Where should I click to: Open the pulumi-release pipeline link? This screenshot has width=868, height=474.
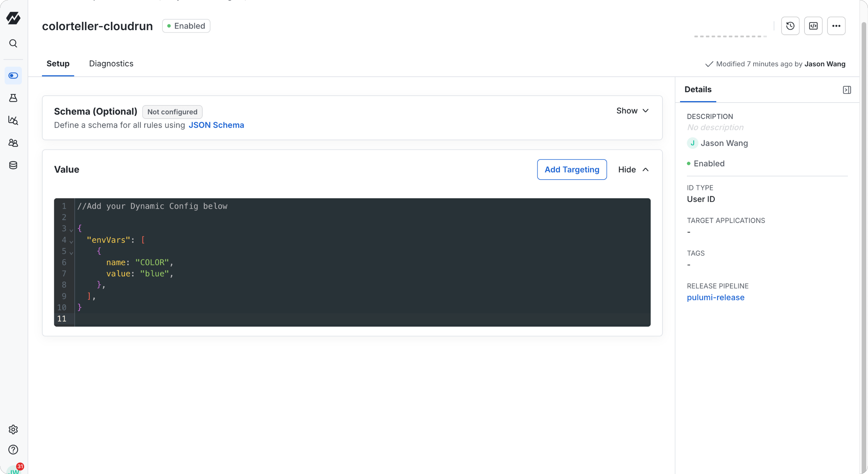click(716, 298)
